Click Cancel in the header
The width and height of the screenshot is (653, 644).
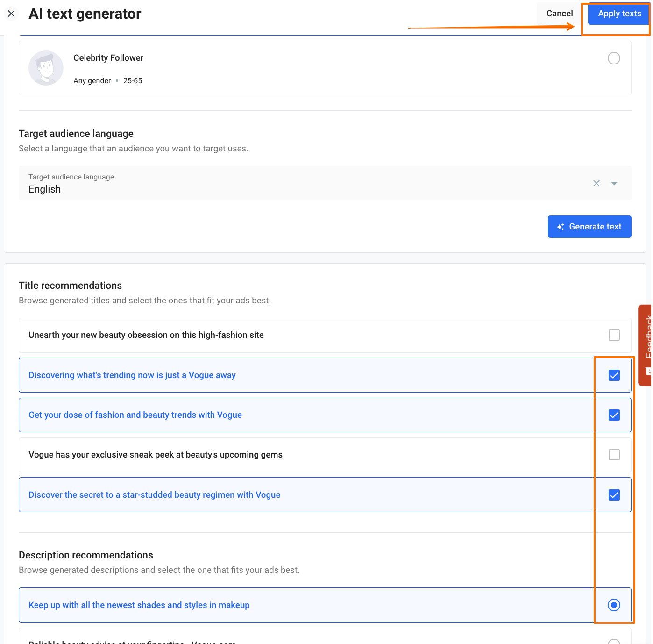pos(559,14)
